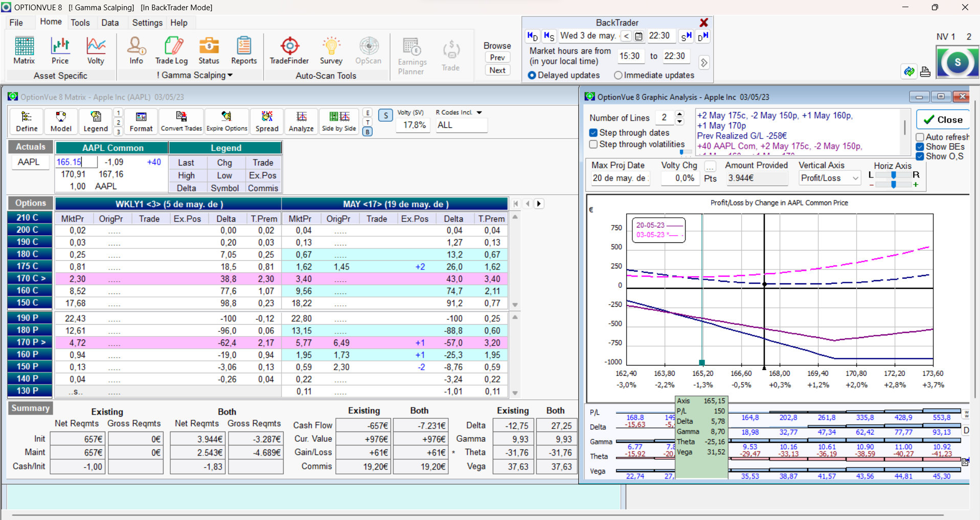Image resolution: width=980 pixels, height=520 pixels.
Task: Click the E toggle in Matrix toolbar
Action: [367, 113]
